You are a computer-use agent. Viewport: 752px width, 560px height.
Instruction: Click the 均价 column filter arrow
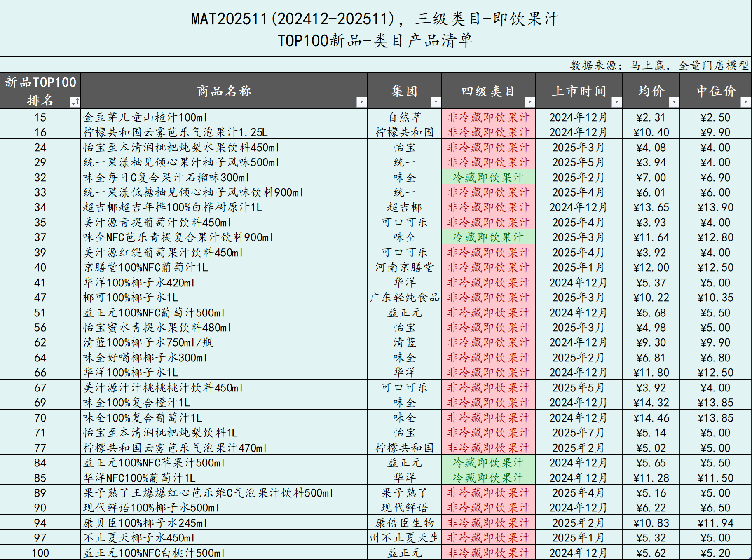[x=673, y=102]
